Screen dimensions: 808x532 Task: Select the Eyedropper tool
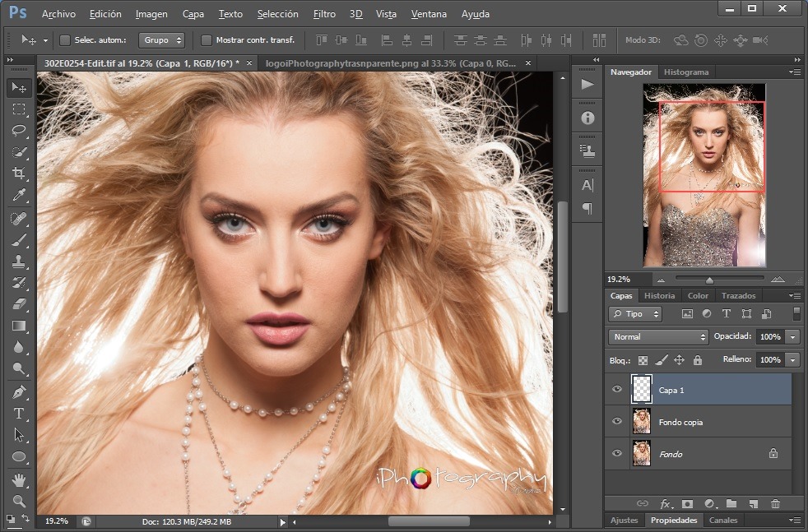click(x=19, y=195)
